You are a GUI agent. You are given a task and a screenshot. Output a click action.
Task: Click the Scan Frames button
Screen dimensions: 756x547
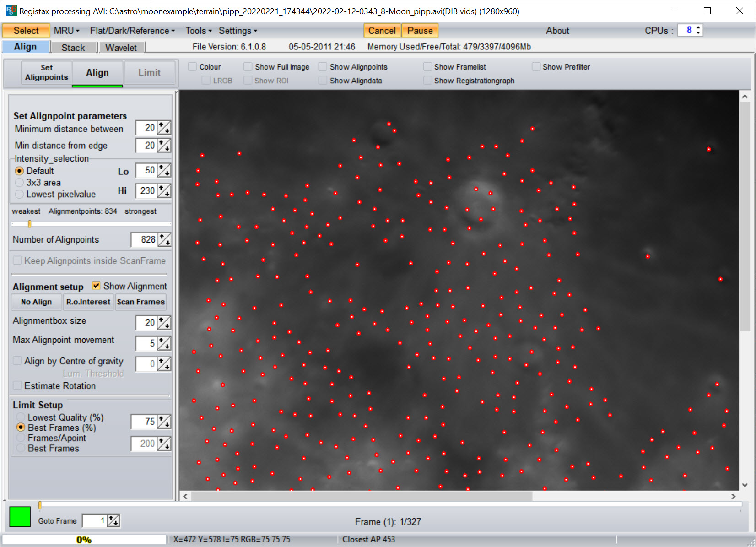[x=140, y=302]
